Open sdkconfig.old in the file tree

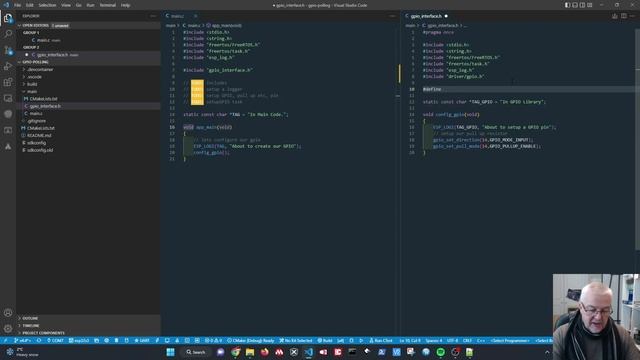click(40, 150)
